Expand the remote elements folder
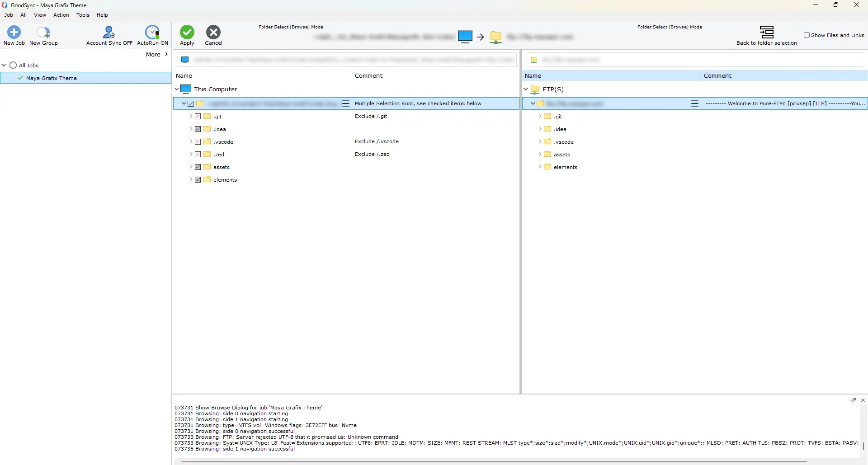The height and width of the screenshot is (465, 868). (540, 167)
